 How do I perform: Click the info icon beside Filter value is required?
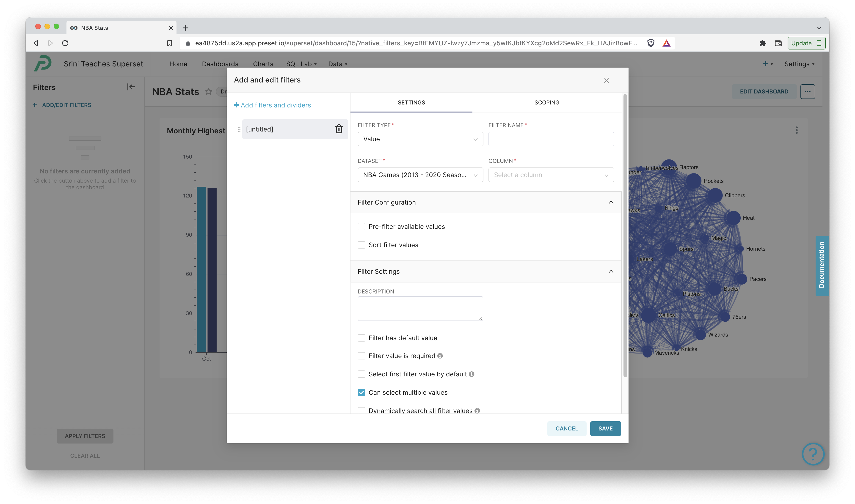[x=440, y=356]
